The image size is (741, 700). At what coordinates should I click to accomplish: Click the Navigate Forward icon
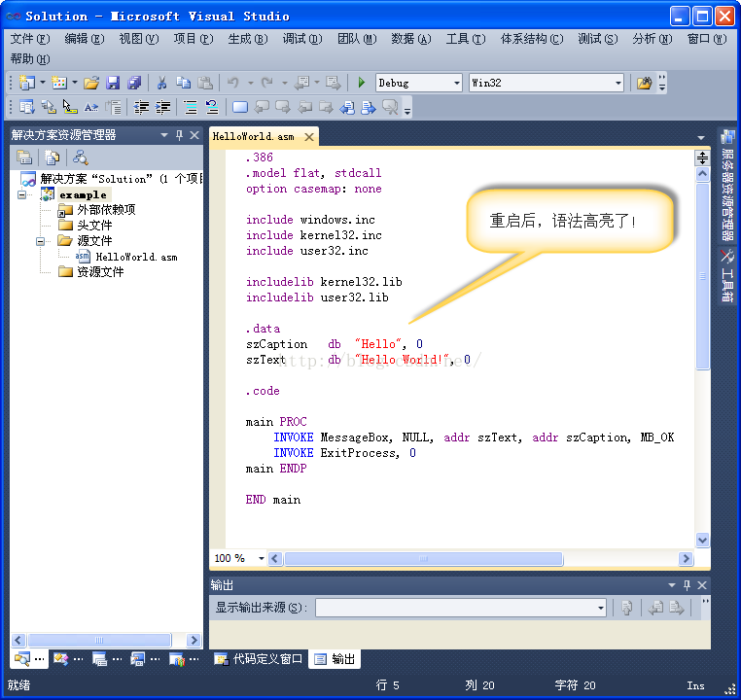[x=334, y=84]
